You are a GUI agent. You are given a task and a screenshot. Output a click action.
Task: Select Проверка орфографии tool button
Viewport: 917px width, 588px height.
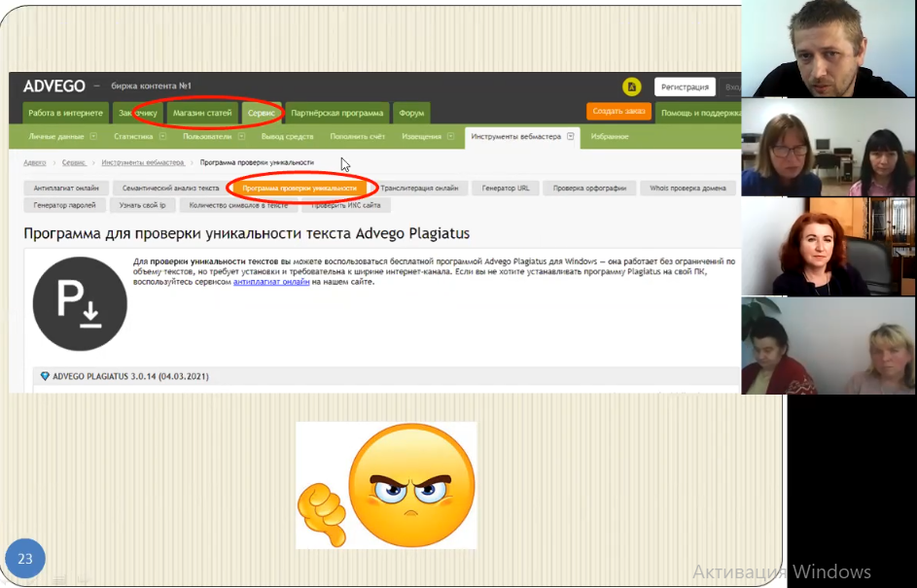pyautogui.click(x=589, y=189)
